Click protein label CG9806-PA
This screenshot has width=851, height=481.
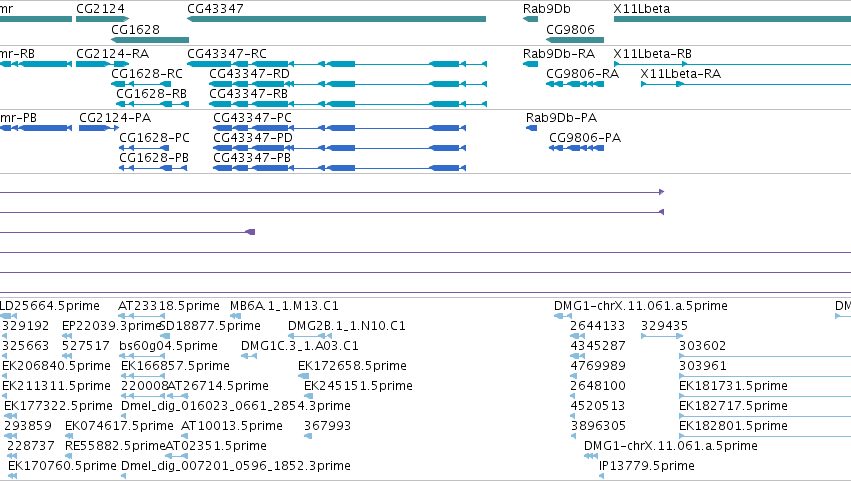(x=585, y=137)
